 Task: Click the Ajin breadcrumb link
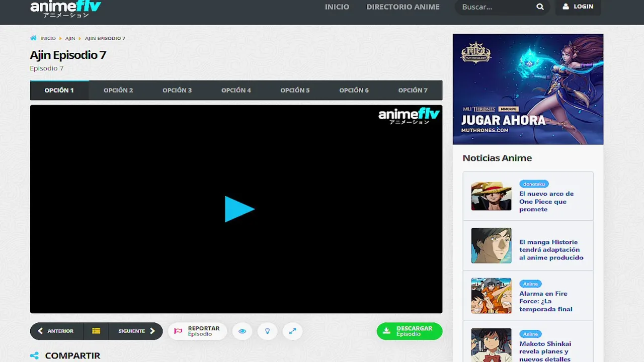70,38
